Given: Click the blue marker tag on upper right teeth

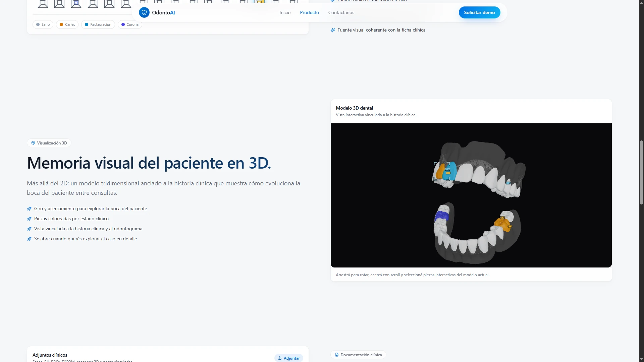Looking at the screenshot, I should click(x=508, y=183).
